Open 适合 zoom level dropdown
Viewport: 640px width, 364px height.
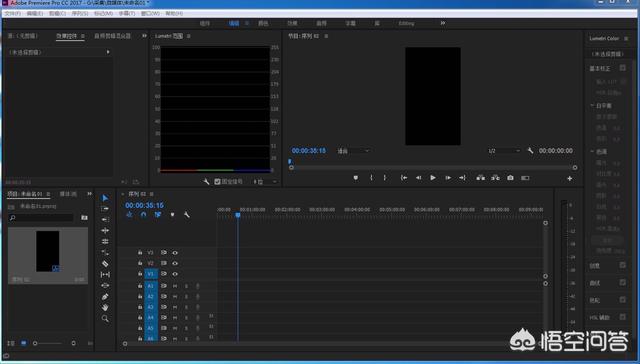click(353, 151)
